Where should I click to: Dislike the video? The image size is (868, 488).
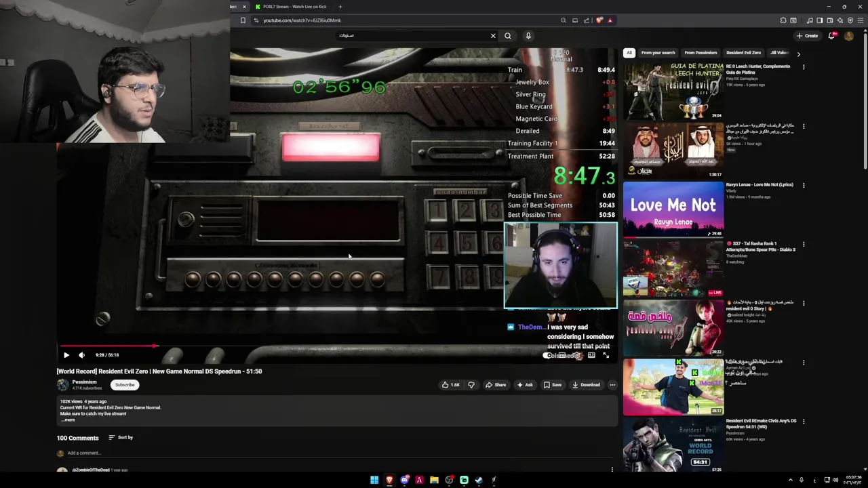click(x=471, y=385)
